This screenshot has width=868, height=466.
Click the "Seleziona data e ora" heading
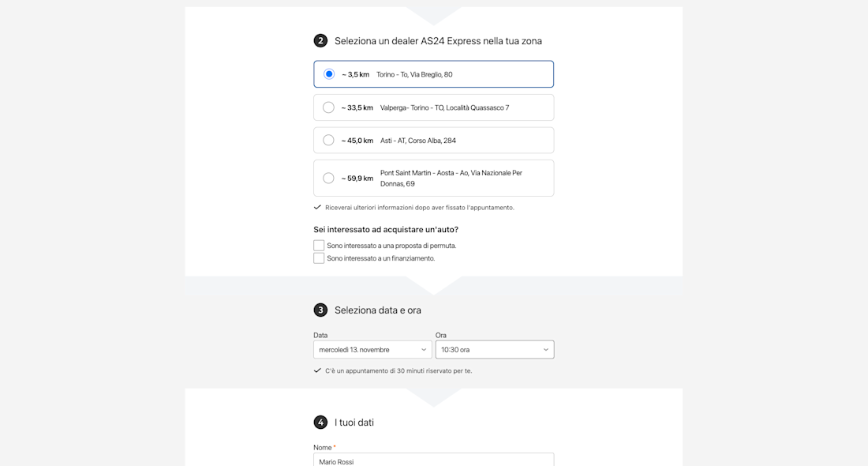(x=378, y=310)
